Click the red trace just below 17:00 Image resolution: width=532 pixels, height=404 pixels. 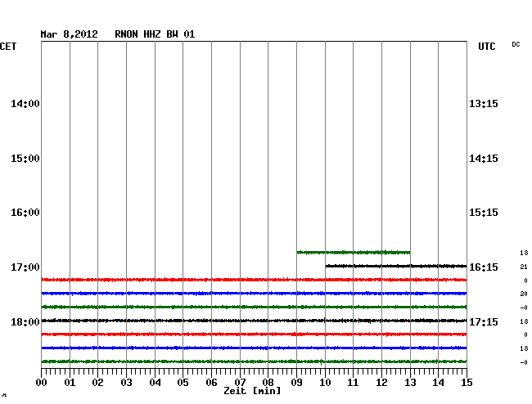click(x=254, y=280)
